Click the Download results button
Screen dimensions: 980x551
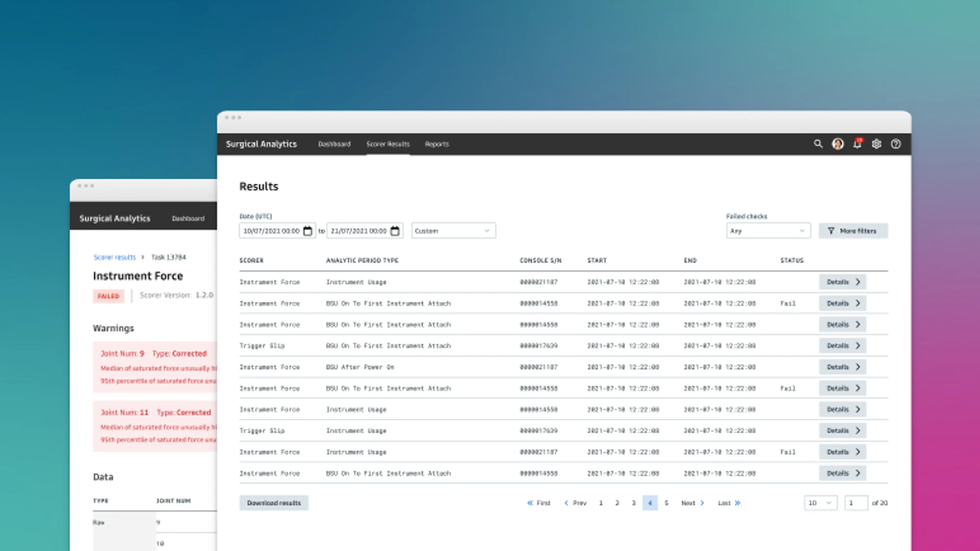point(274,503)
